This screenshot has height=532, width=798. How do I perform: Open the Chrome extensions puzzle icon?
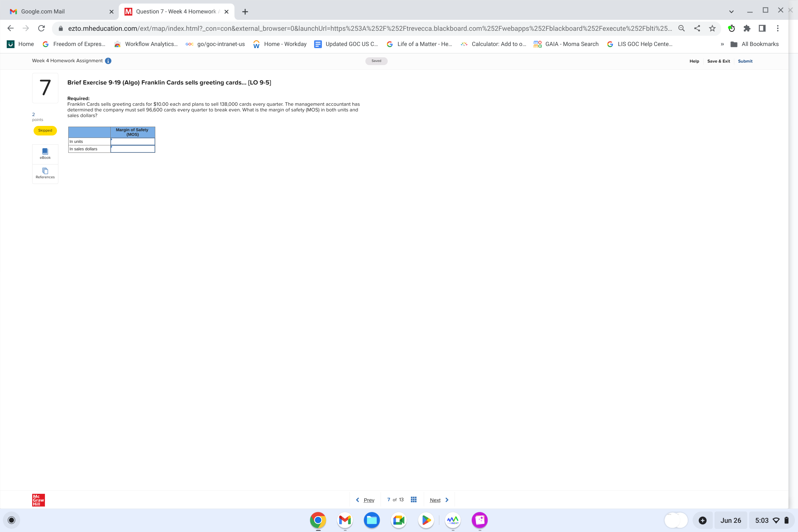tap(747, 28)
